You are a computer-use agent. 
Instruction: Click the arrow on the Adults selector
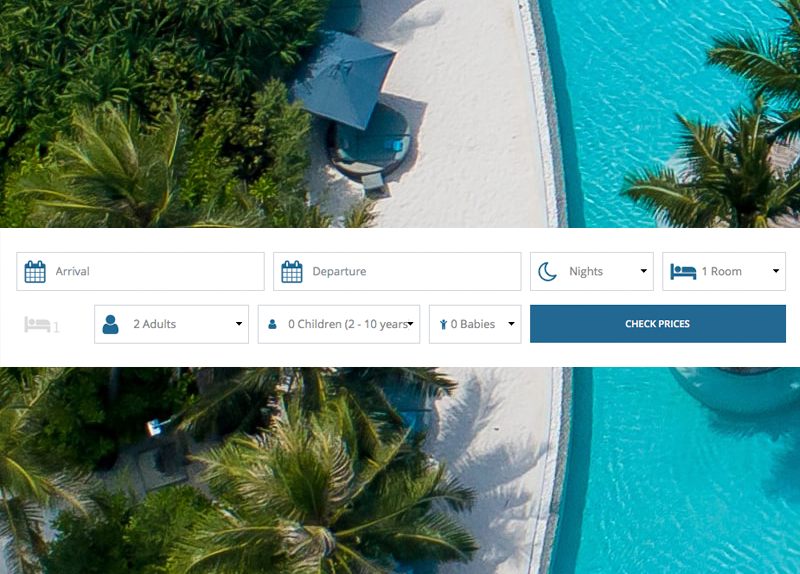[x=238, y=324]
